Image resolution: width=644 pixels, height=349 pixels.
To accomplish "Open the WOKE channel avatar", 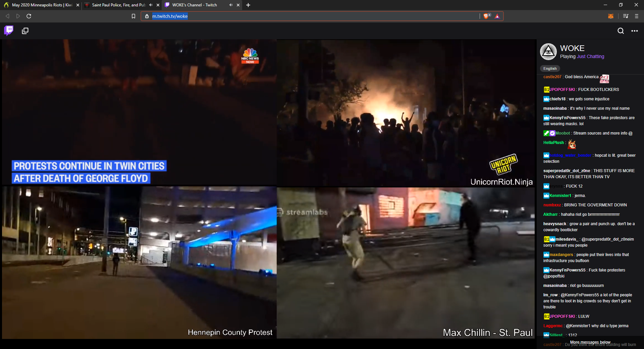I will (x=548, y=52).
